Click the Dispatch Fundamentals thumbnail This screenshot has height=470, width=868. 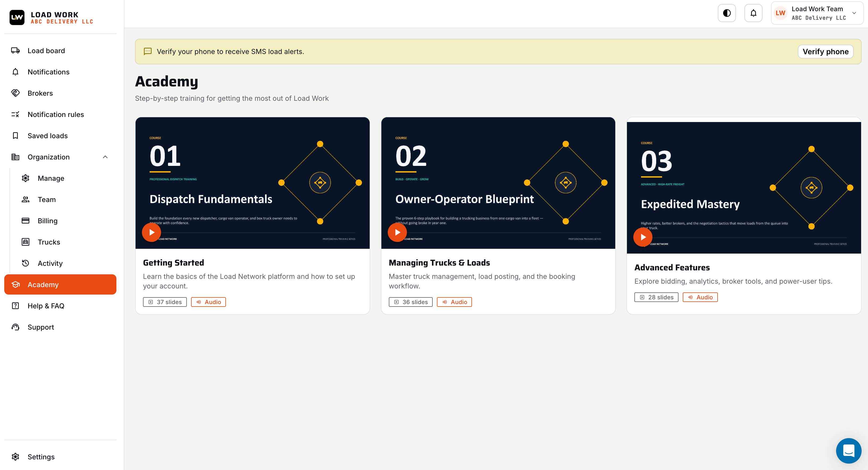252,183
